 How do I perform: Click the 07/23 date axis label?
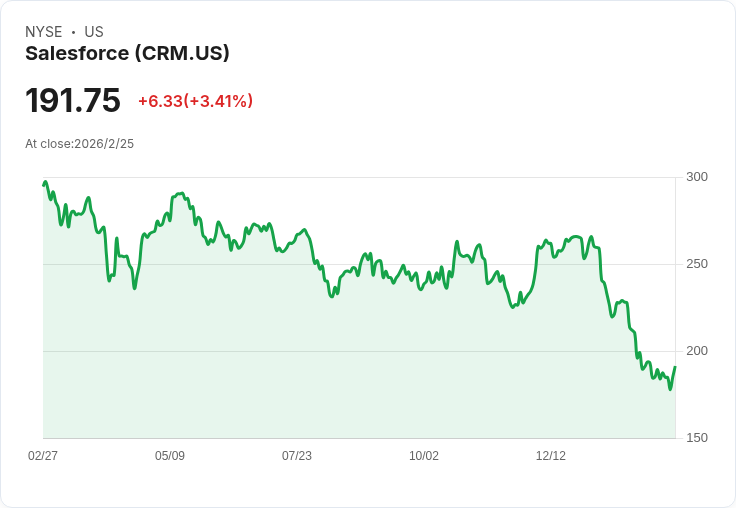click(297, 456)
